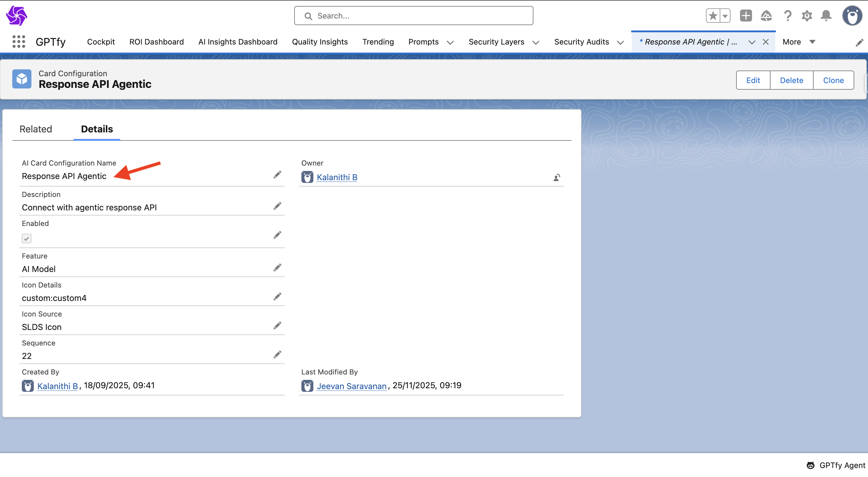
Task: Switch to the Related tab
Action: (36, 129)
